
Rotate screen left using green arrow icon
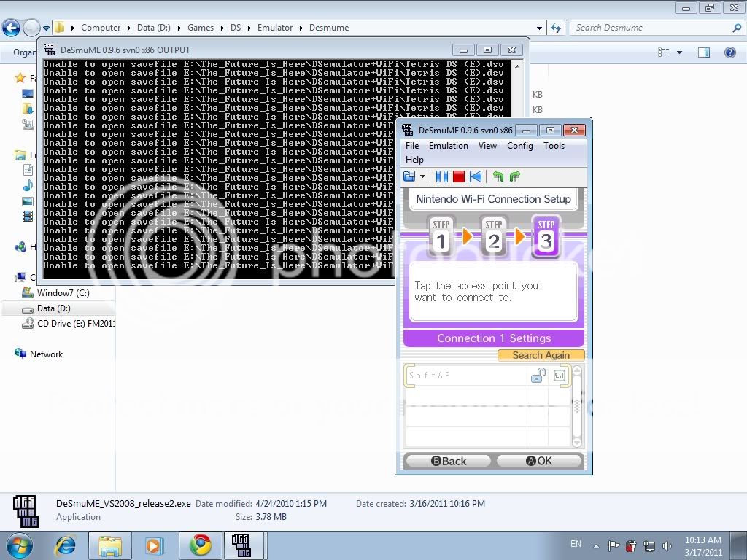click(x=498, y=176)
